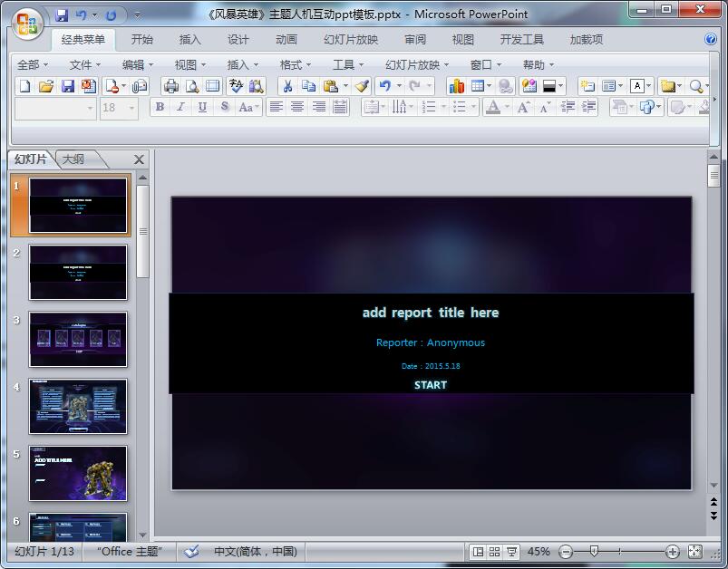Open the font name combo box
The height and width of the screenshot is (569, 728).
(55, 108)
